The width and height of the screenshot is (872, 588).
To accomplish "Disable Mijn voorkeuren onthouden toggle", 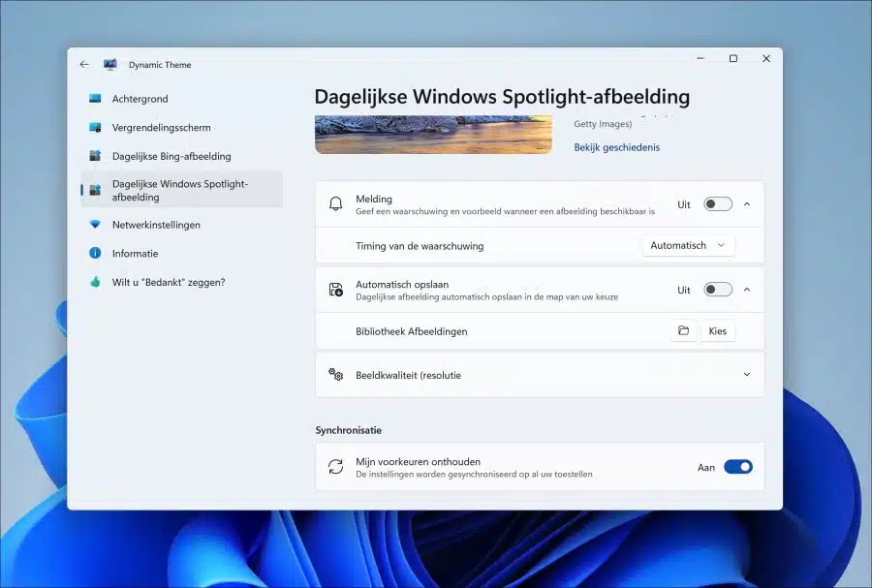I will click(x=738, y=467).
